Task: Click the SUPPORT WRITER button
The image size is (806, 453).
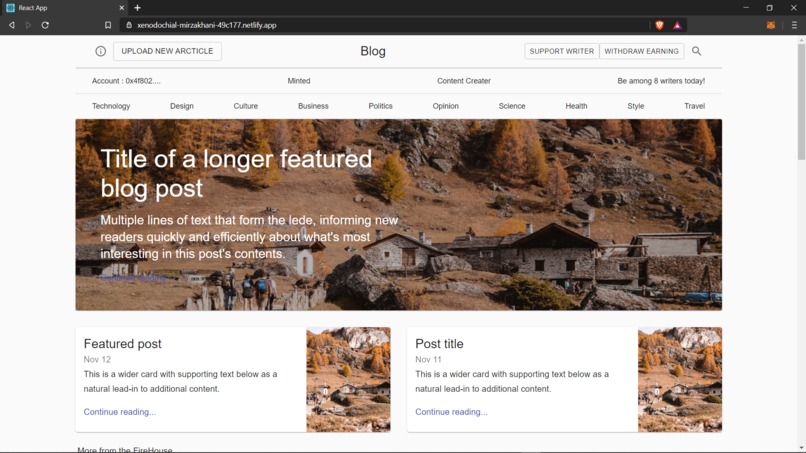Action: 561,51
